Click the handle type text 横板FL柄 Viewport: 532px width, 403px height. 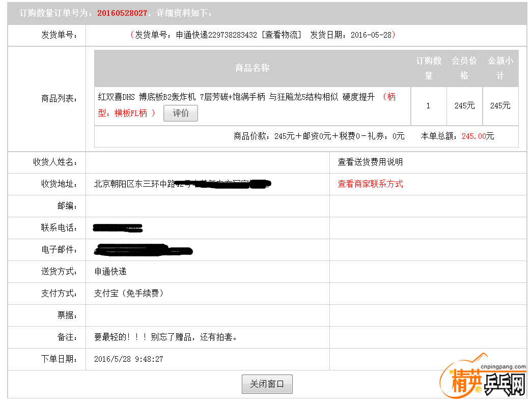tap(131, 113)
